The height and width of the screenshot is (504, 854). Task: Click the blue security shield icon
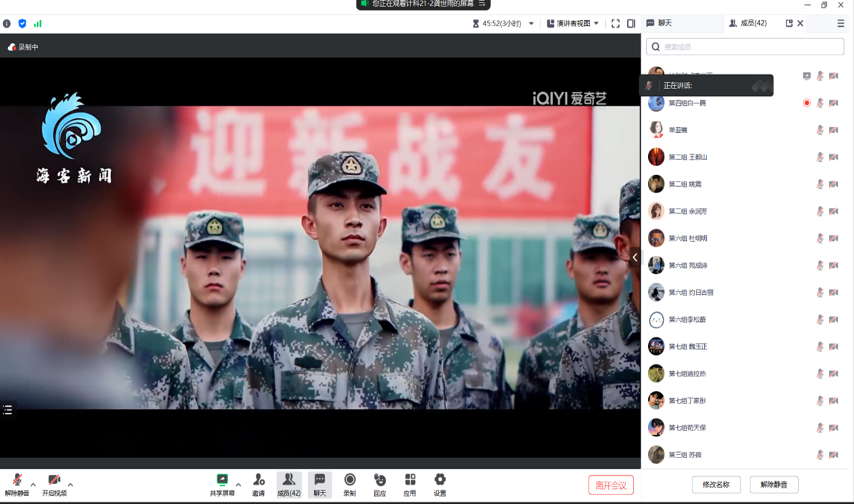click(x=22, y=24)
